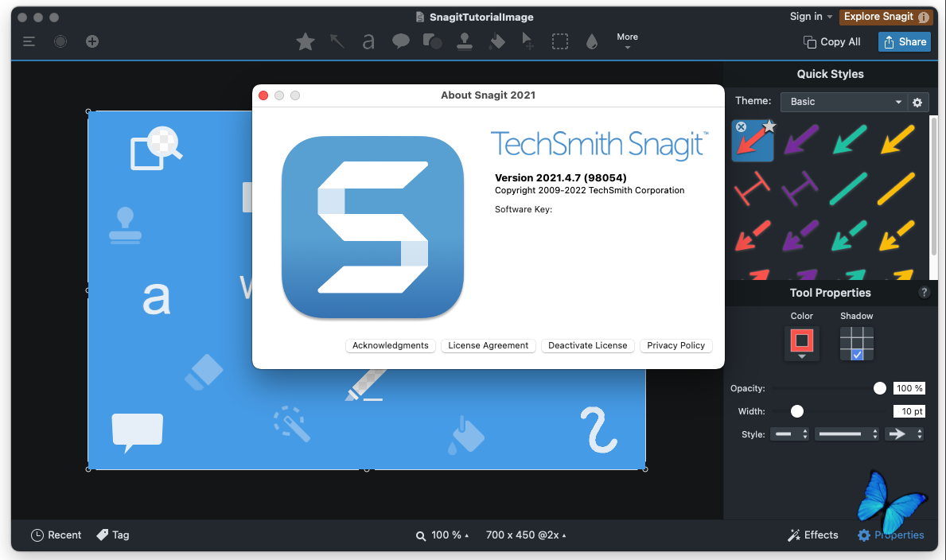The height and width of the screenshot is (560, 946).
Task: Select the Shape tool
Action: click(433, 41)
